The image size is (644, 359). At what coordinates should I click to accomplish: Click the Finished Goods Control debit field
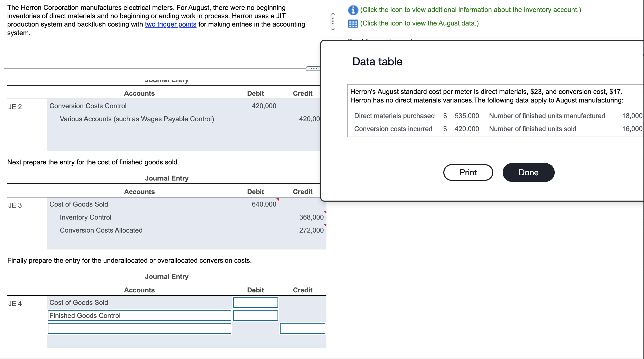[x=255, y=316]
